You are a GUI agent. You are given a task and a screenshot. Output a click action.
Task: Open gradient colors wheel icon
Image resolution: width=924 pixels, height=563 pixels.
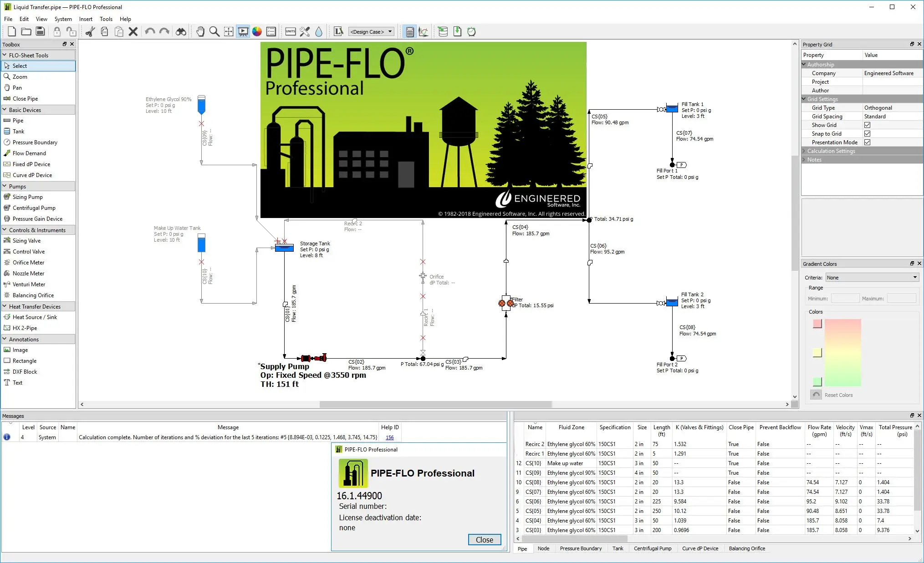pos(257,31)
